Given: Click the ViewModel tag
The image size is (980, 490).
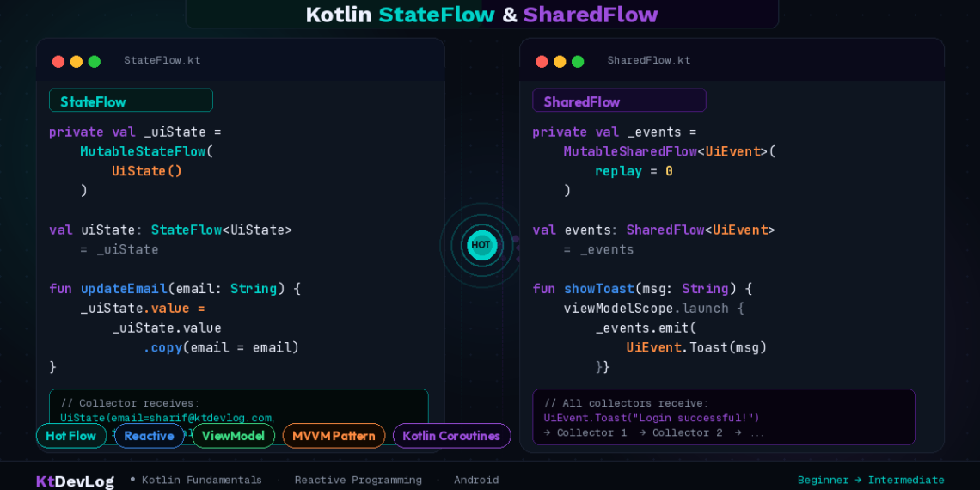Looking at the screenshot, I should [x=234, y=436].
